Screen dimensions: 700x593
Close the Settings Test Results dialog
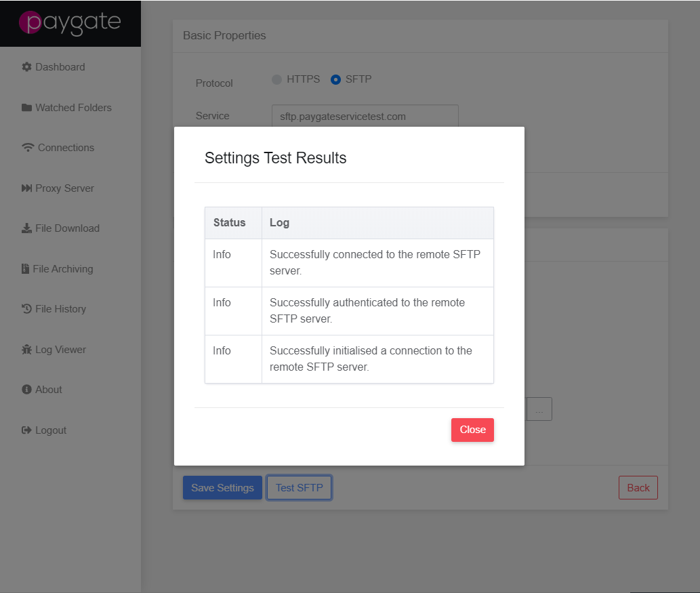(x=472, y=430)
